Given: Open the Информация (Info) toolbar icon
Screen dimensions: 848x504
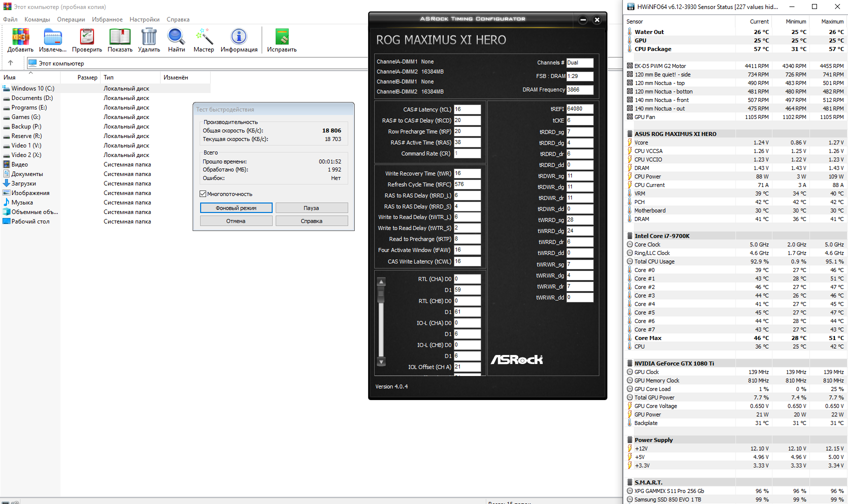Looking at the screenshot, I should (239, 37).
